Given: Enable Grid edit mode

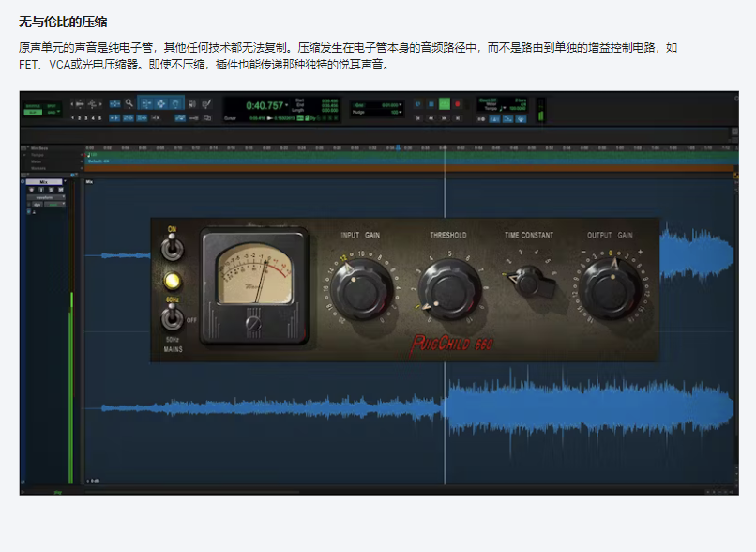Looking at the screenshot, I should point(52,113).
